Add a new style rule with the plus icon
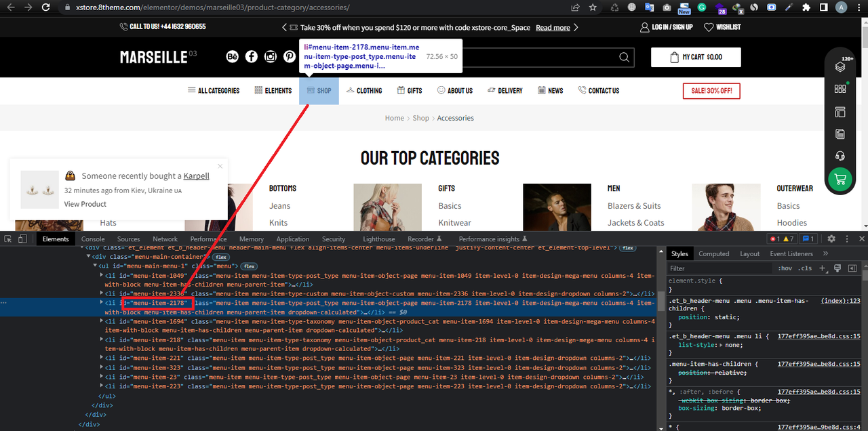This screenshot has height=431, width=868. point(823,268)
